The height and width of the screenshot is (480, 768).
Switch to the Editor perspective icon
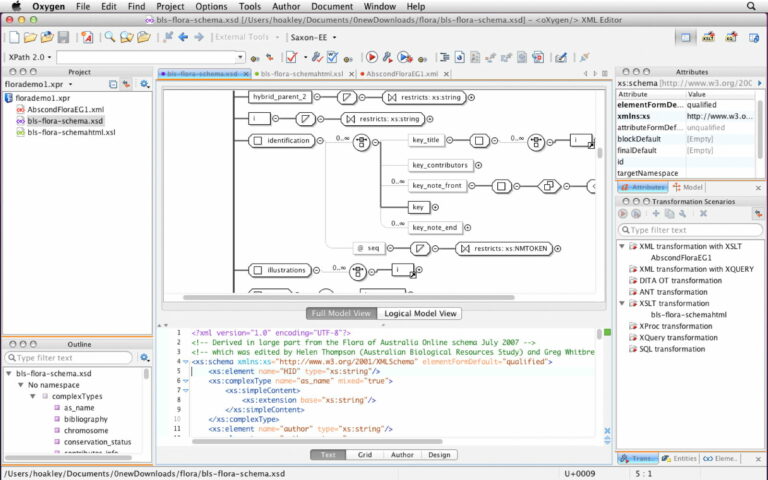click(685, 37)
